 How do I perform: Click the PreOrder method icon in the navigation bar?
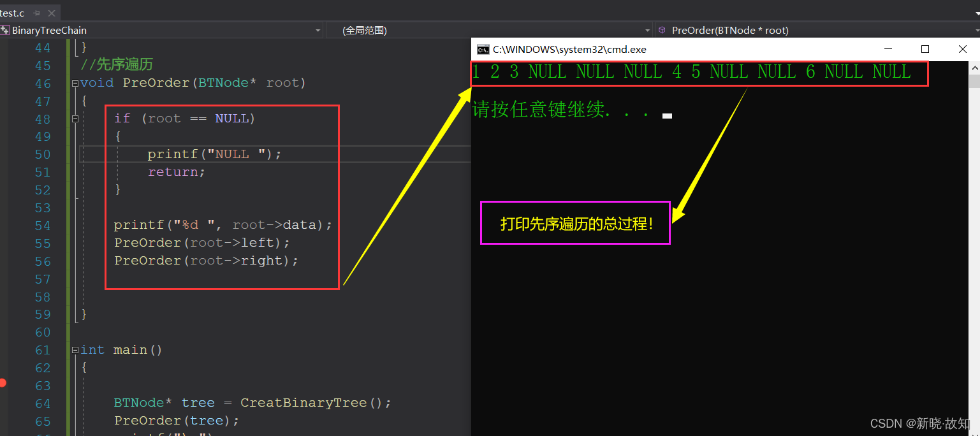[661, 30]
